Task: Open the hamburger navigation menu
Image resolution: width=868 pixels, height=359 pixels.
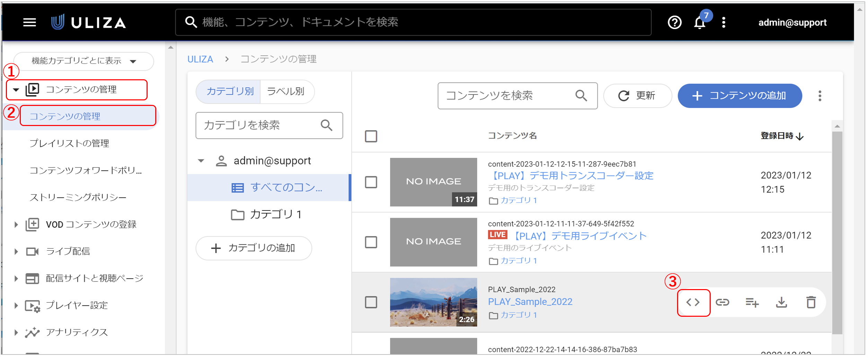Action: 29,23
